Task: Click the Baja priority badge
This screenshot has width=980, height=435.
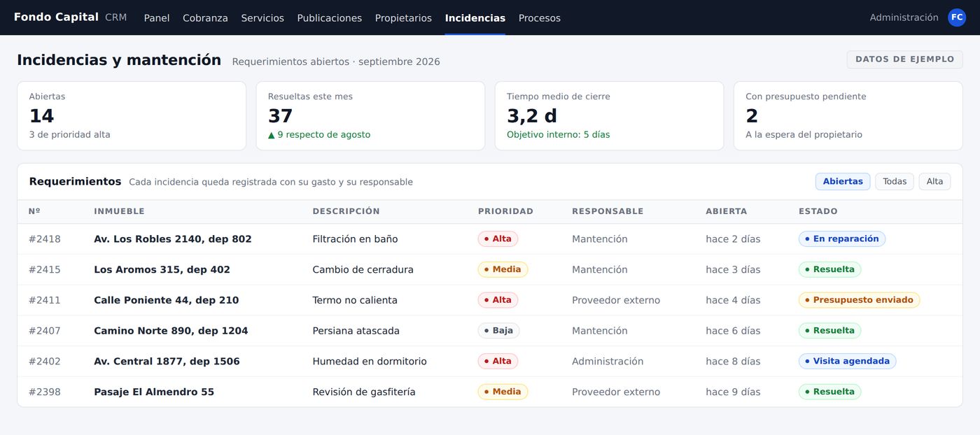Action: [x=498, y=331]
